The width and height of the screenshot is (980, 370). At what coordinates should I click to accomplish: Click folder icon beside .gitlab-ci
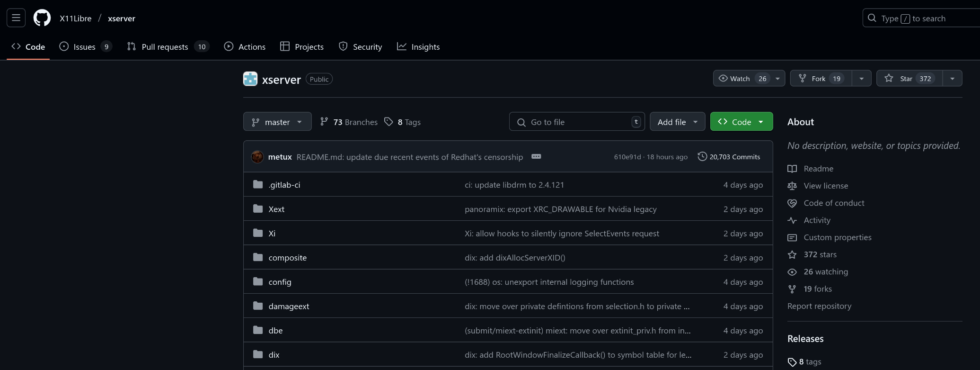[x=258, y=184]
